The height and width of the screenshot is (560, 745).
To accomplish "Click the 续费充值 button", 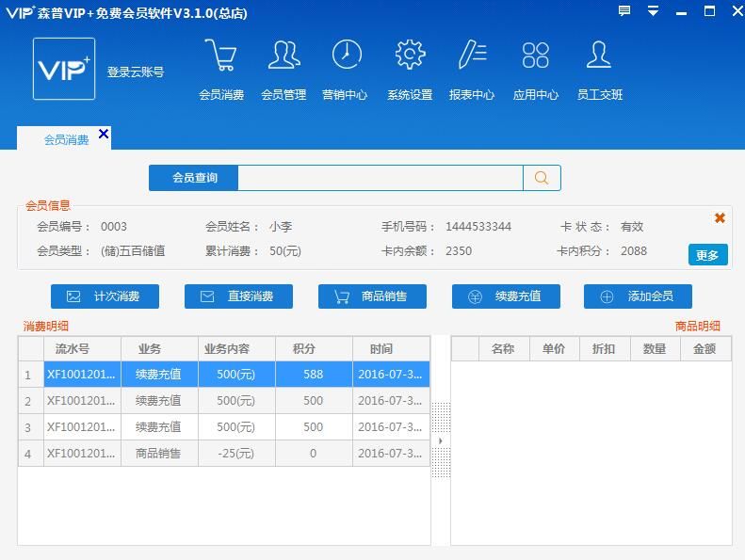I will [x=506, y=296].
